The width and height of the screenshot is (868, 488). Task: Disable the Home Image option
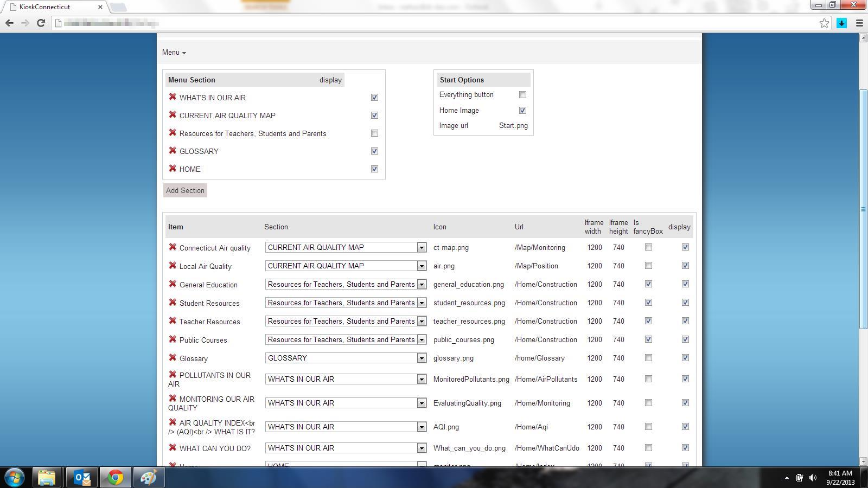(x=522, y=111)
